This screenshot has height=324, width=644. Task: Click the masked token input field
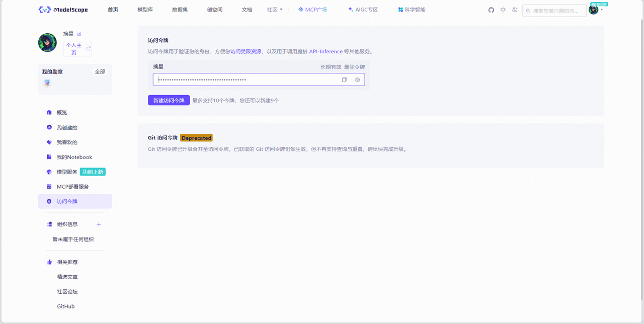coord(247,79)
